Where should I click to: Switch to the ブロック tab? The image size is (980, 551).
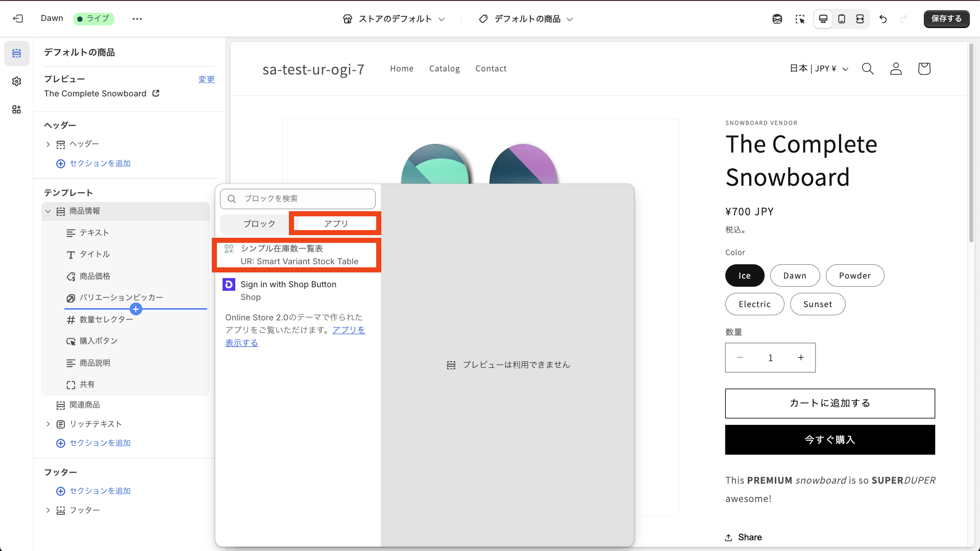tap(260, 223)
